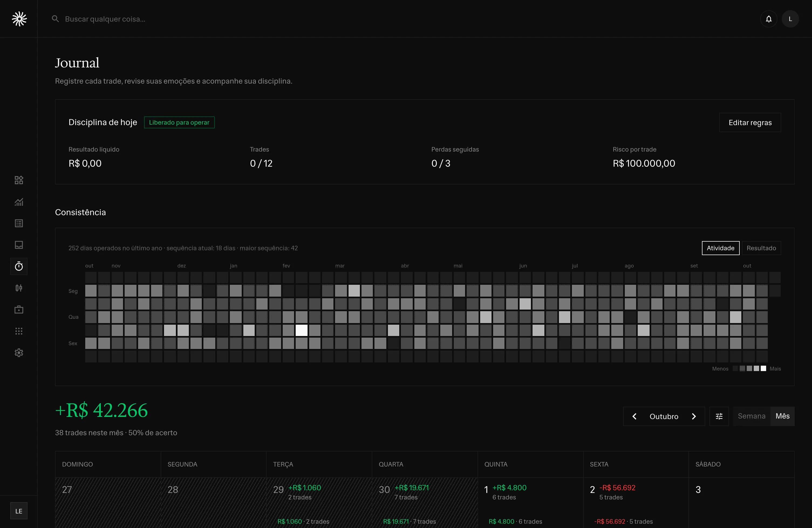This screenshot has height=528, width=812.
Task: Switch heatmap to Atividade
Action: click(720, 248)
